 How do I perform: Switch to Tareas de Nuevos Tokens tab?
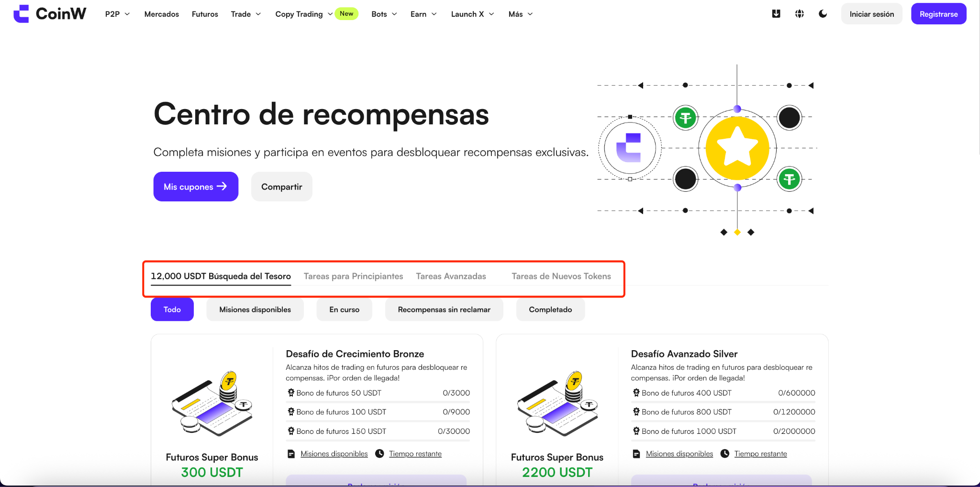click(561, 276)
